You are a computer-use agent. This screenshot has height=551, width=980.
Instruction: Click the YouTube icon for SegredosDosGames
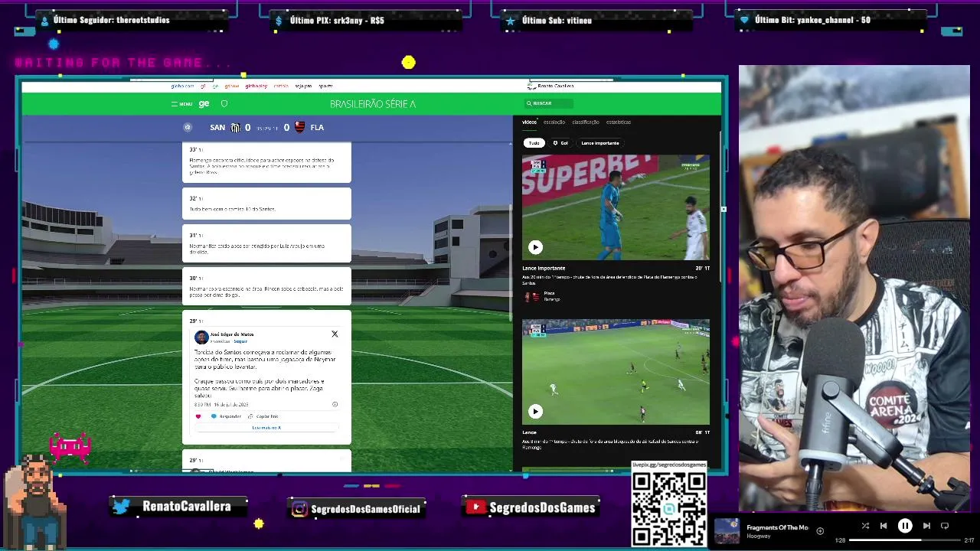click(475, 507)
